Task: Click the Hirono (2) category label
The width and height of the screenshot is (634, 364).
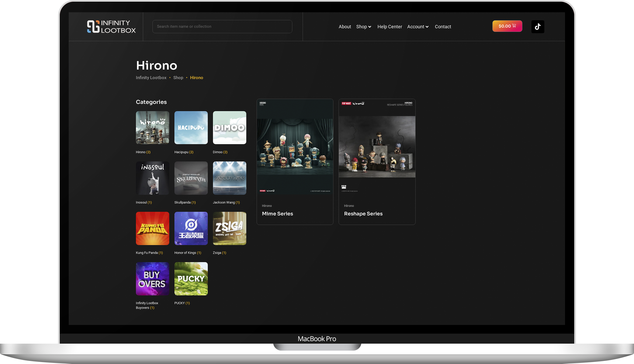Action: pos(143,152)
